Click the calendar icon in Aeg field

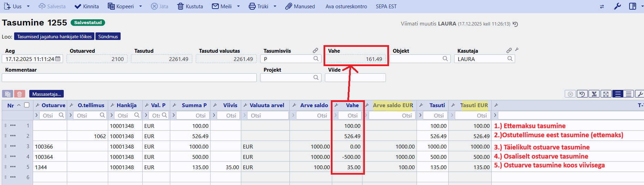coord(58,59)
